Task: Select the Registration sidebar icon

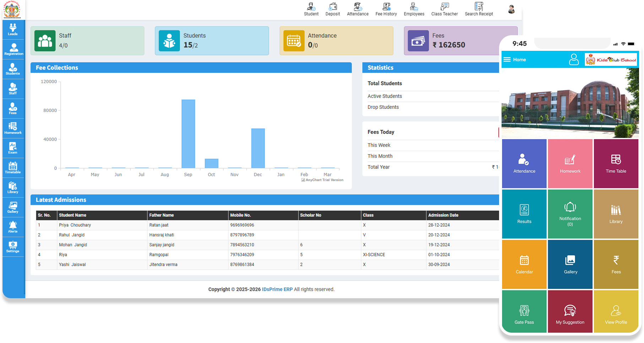Action: point(13,49)
